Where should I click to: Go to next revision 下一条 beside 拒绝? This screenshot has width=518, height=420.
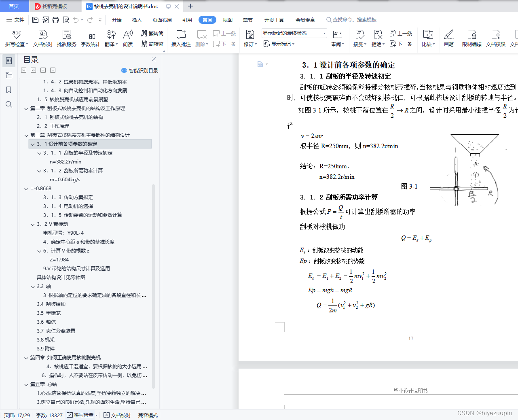(x=401, y=44)
